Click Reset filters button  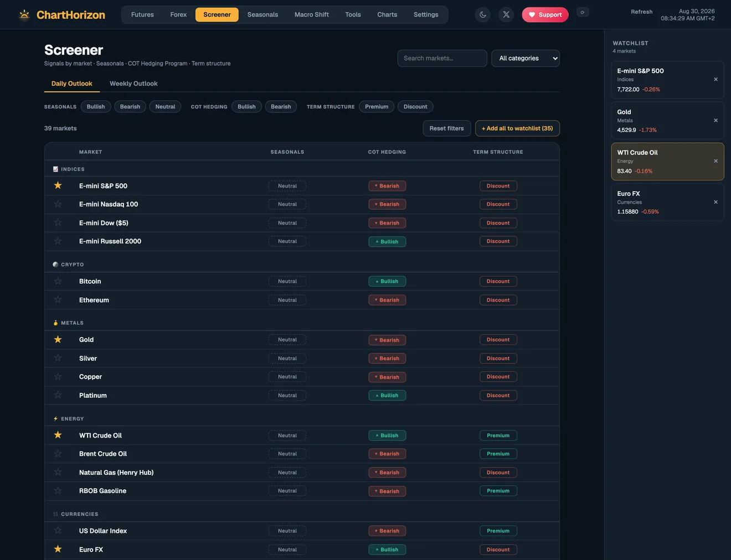coord(447,128)
